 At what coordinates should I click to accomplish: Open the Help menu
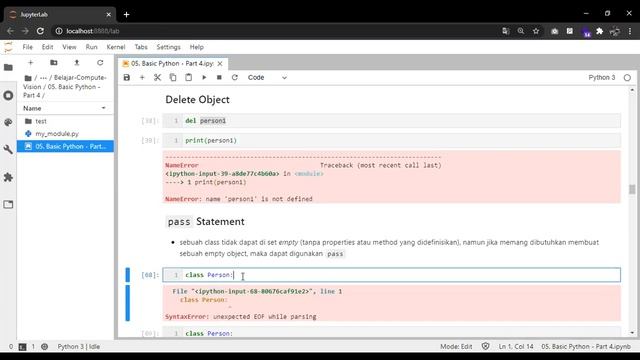tap(196, 47)
